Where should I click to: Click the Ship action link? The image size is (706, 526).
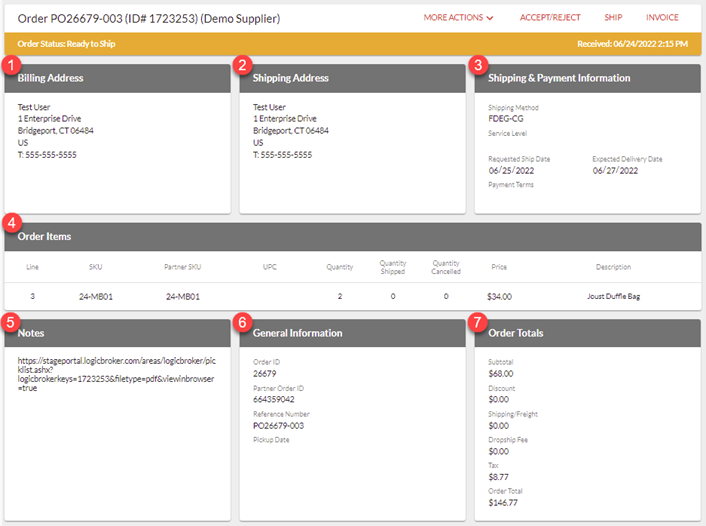click(x=613, y=18)
